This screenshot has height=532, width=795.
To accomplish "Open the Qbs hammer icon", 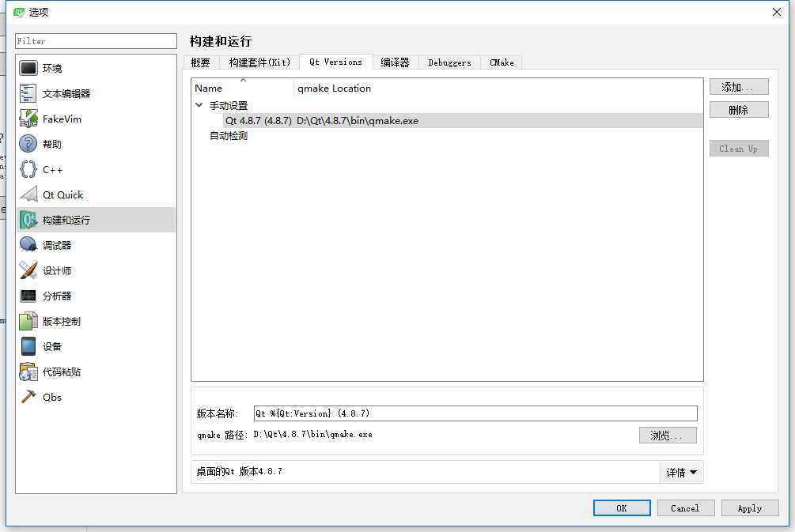I will (28, 397).
